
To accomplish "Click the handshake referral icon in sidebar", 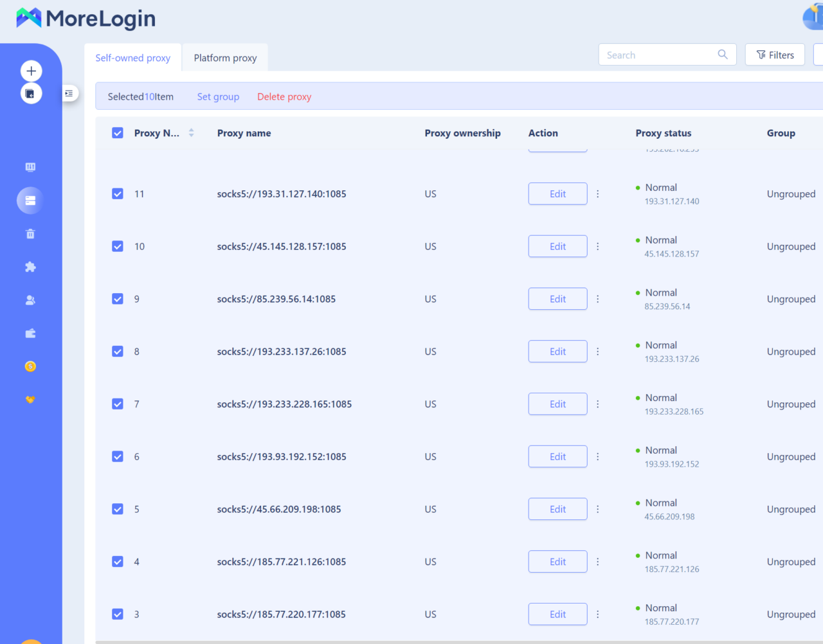I will pos(30,400).
